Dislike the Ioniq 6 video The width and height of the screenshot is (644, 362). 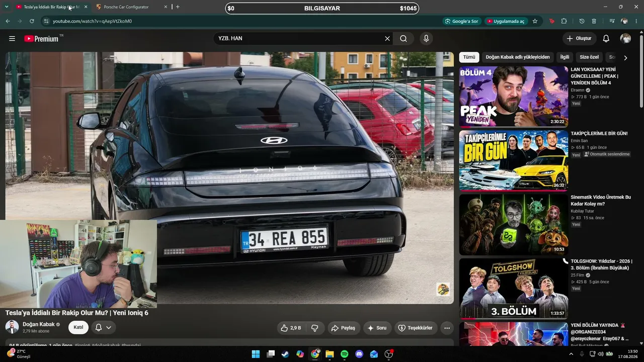[315, 328]
